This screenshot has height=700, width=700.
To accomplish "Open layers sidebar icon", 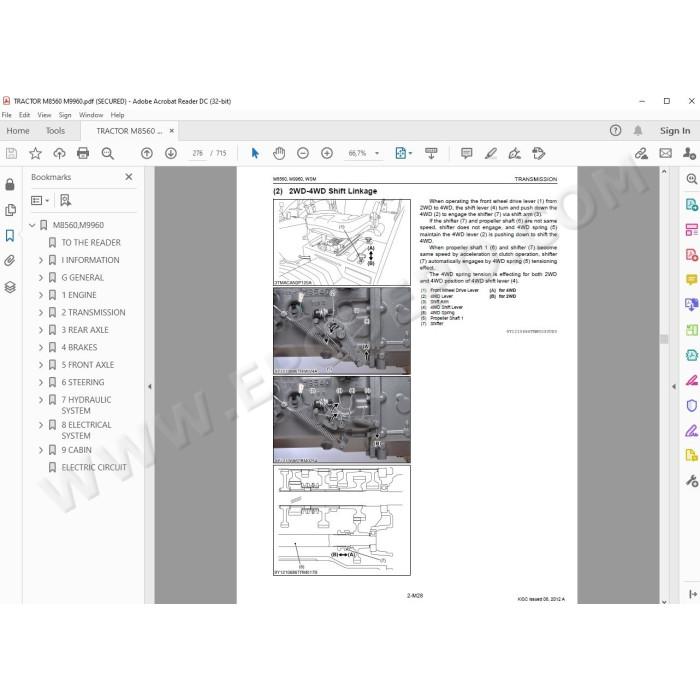I will tap(10, 287).
